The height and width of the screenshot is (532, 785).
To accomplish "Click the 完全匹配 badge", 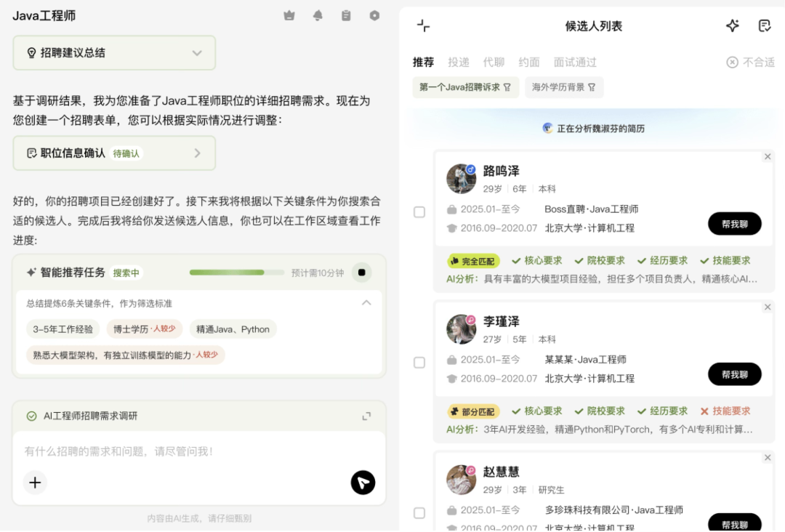I will coord(473,261).
